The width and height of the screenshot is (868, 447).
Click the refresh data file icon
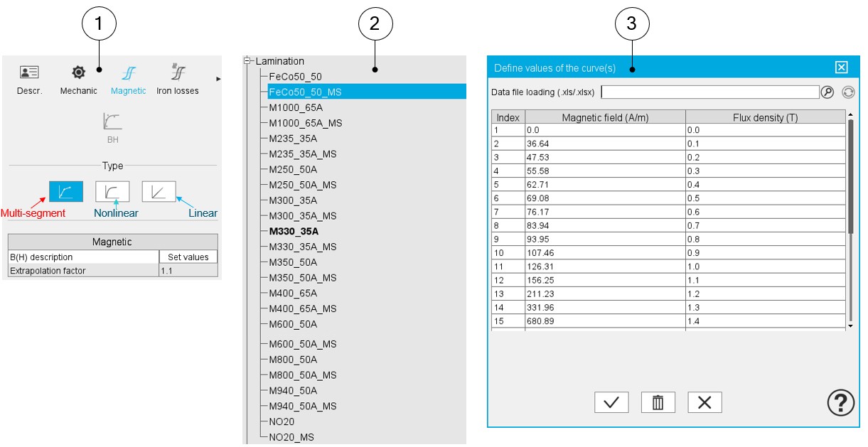coord(847,92)
